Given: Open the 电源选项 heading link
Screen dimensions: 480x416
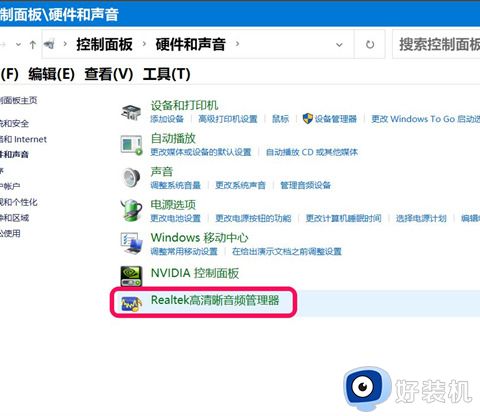Looking at the screenshot, I should [x=173, y=204].
